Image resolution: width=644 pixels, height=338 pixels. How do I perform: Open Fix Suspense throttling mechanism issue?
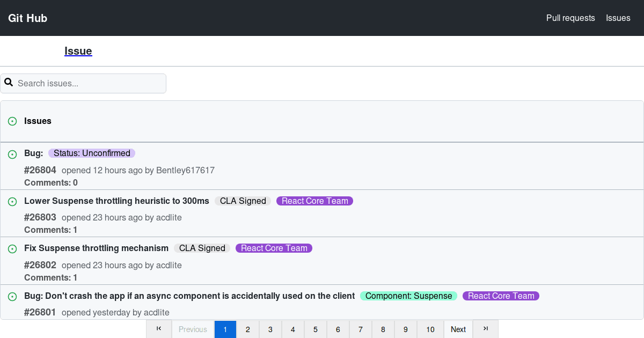pyautogui.click(x=96, y=248)
